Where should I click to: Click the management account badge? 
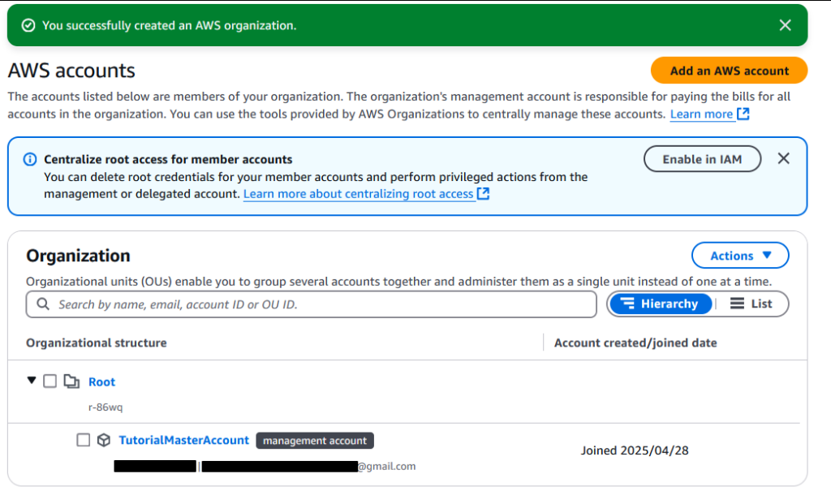315,441
